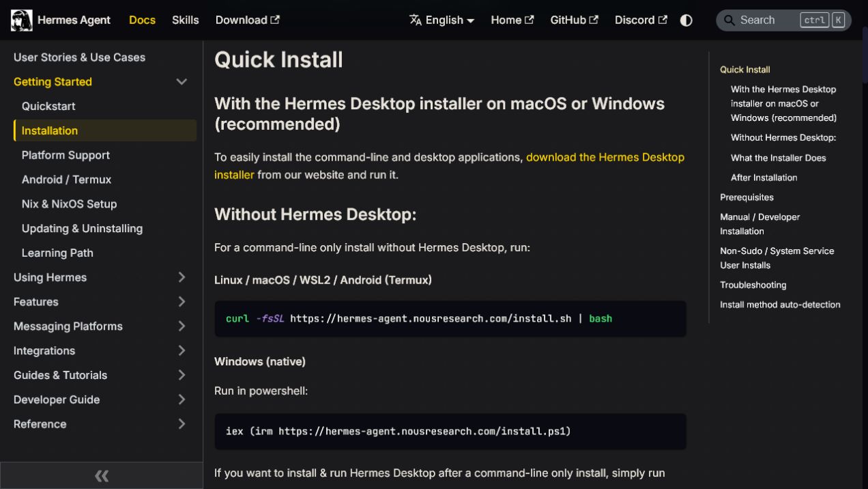Click 'Run in powershell:' text

click(x=261, y=391)
